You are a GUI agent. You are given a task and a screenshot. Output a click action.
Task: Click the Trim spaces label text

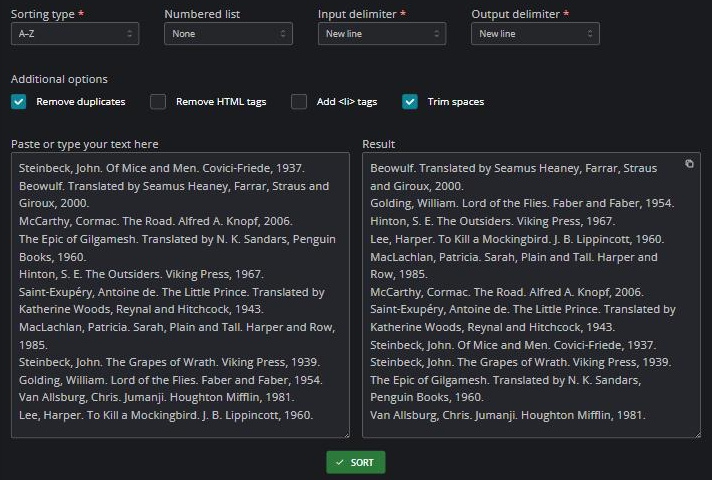coord(456,102)
